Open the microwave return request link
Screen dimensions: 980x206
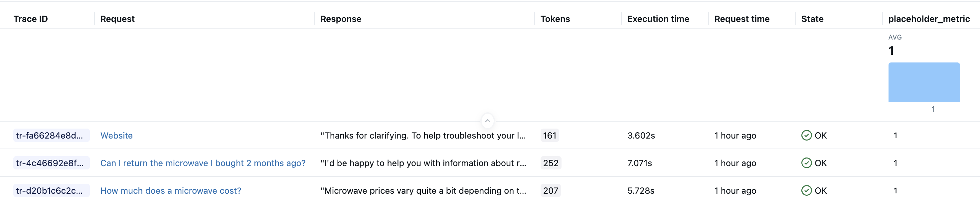click(x=203, y=163)
